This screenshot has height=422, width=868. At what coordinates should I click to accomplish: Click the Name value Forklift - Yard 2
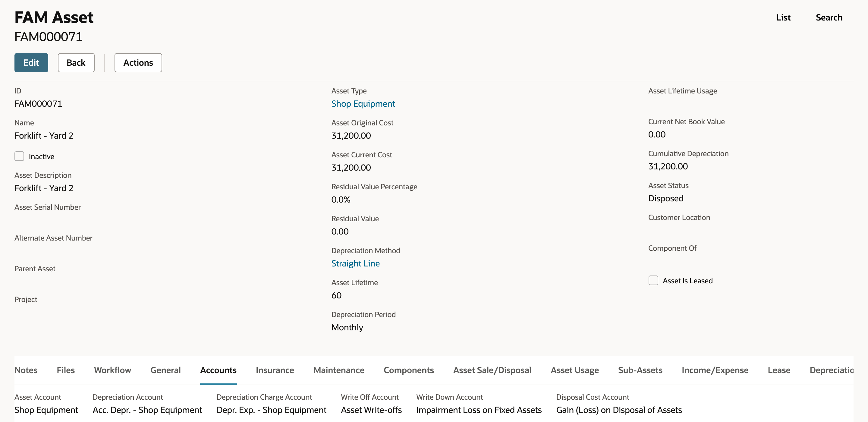(44, 136)
